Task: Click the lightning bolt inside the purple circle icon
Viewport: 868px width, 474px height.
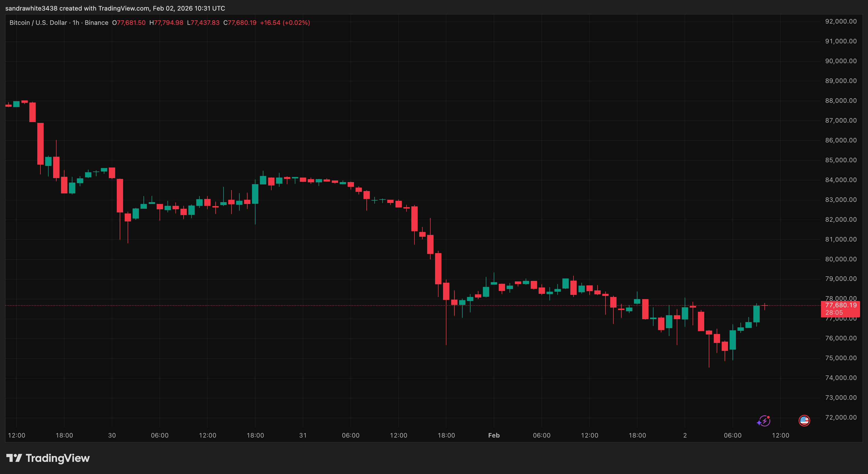Action: [765, 422]
